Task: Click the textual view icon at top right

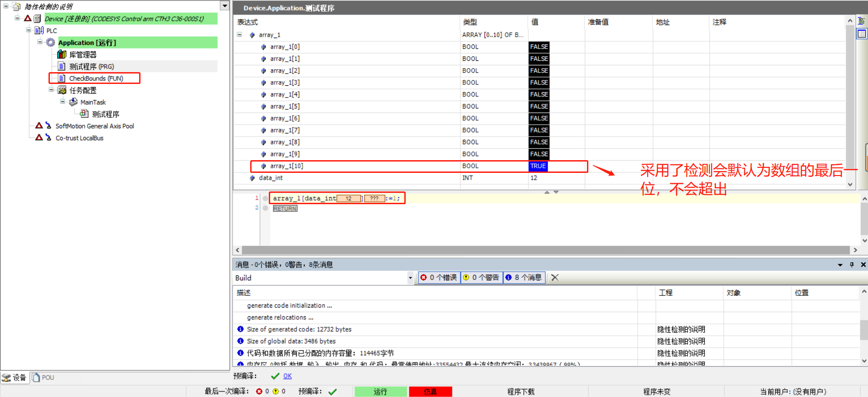Action: point(862,21)
